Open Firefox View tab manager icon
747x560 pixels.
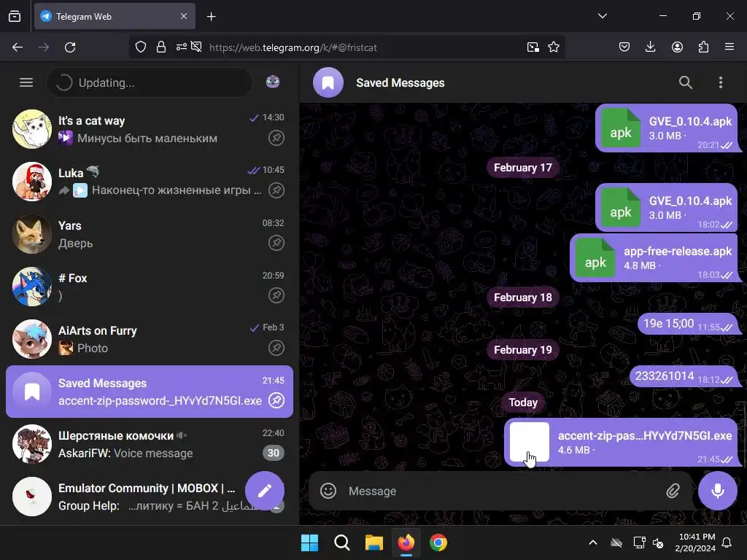click(x=15, y=16)
